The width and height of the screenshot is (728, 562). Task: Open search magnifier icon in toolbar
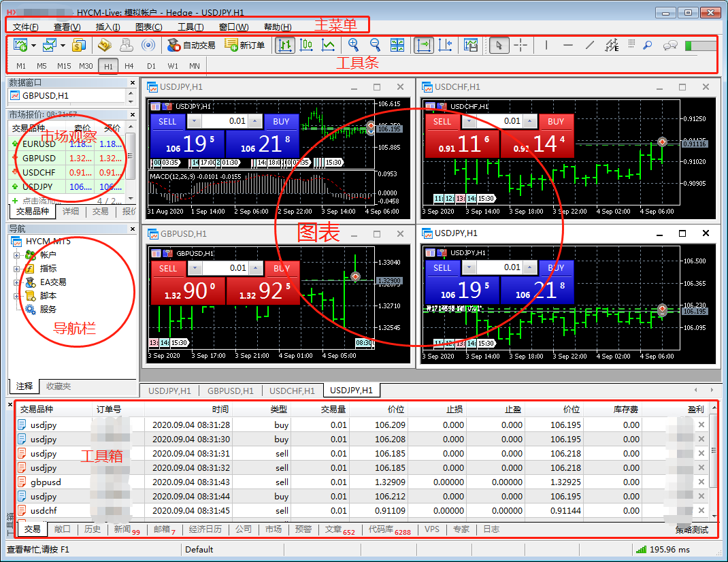coord(647,45)
